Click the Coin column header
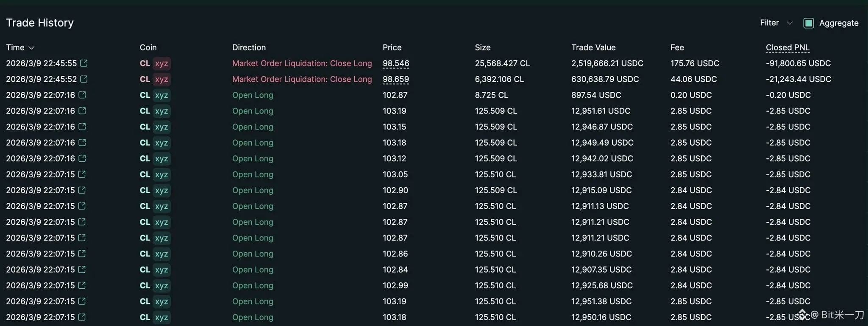Viewport: 868px width, 326px height. (x=148, y=47)
